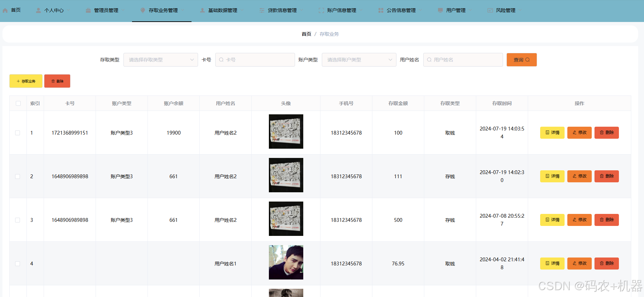Click the location pin icon beside 存取业务管理

pos(143,10)
